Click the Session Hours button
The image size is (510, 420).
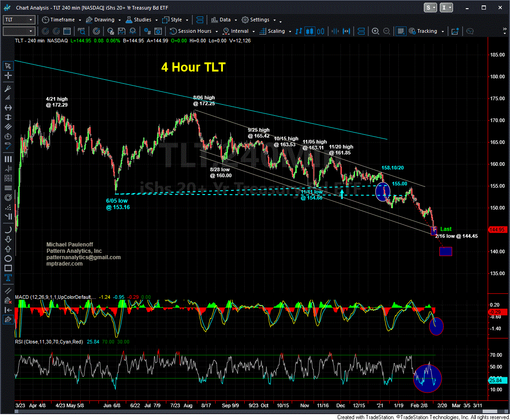[x=191, y=31]
